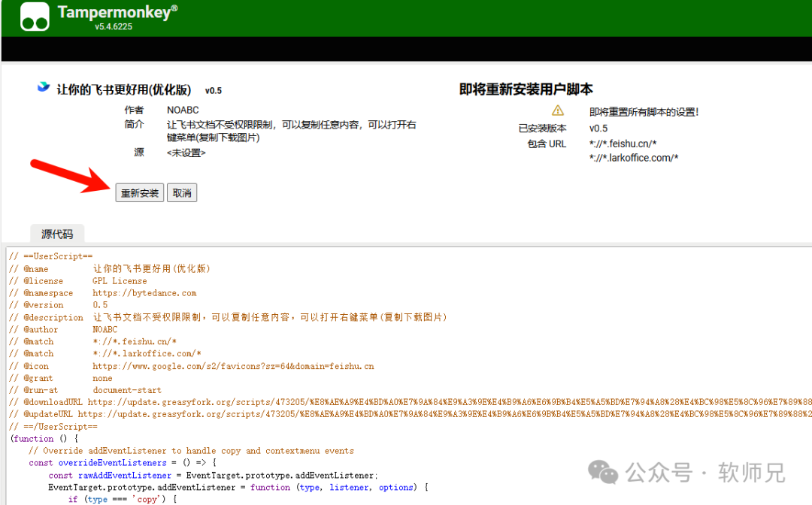Click the version text v5.4.6225
812x505 pixels.
click(x=114, y=26)
